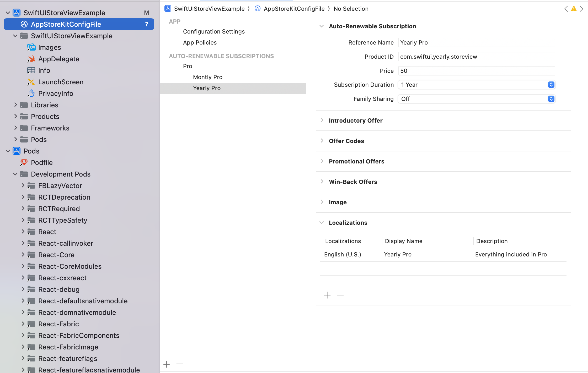Screen dimensions: 588x373
Task: Select React-FabricComponents in the navigator
Action: [x=79, y=336]
